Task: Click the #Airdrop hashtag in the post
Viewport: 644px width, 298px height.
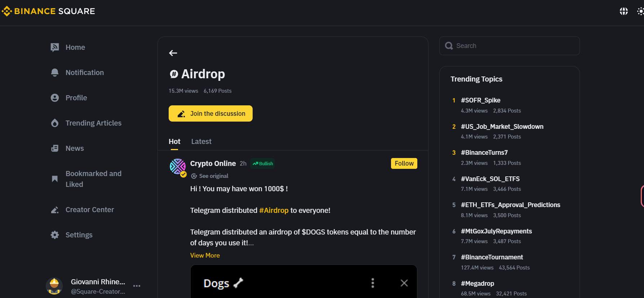Action: 274,210
